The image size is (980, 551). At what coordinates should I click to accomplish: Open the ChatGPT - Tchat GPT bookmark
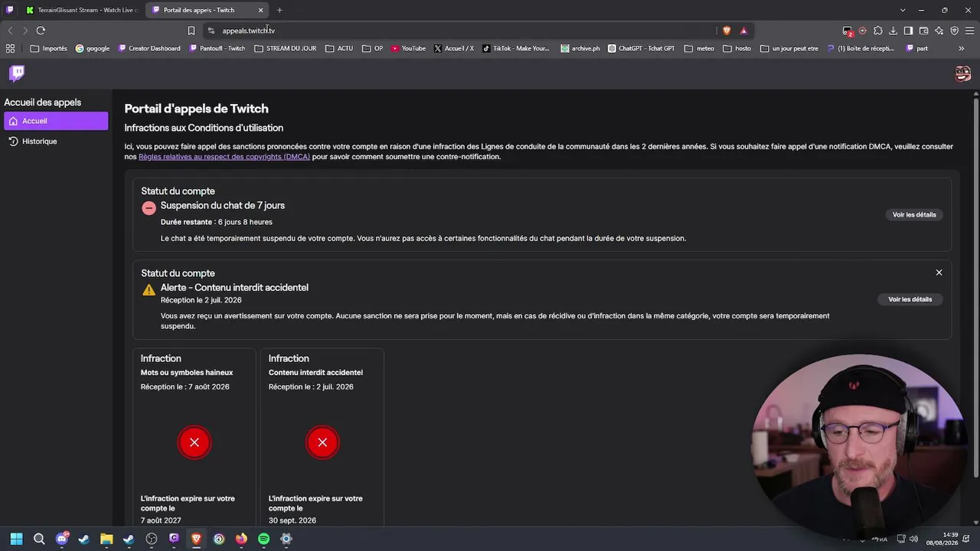(x=642, y=48)
